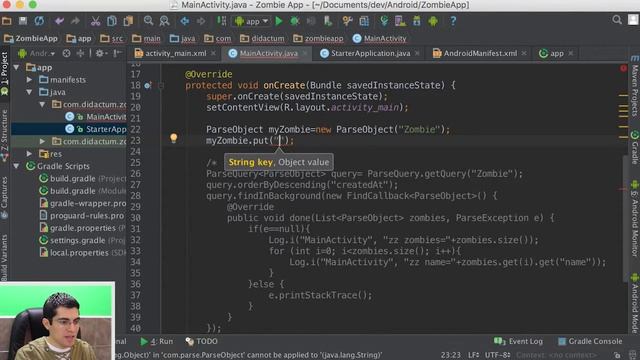
Task: Collapse the app module tree node
Action: 17,67
